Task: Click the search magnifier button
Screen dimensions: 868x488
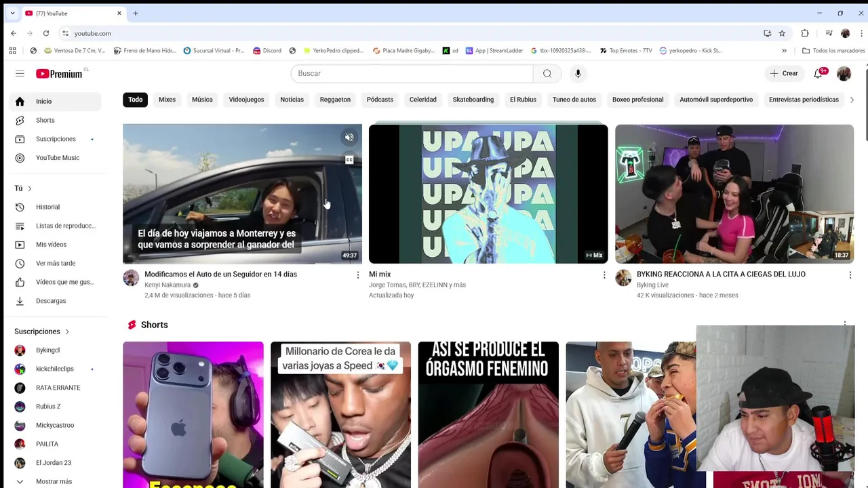Action: [x=547, y=73]
